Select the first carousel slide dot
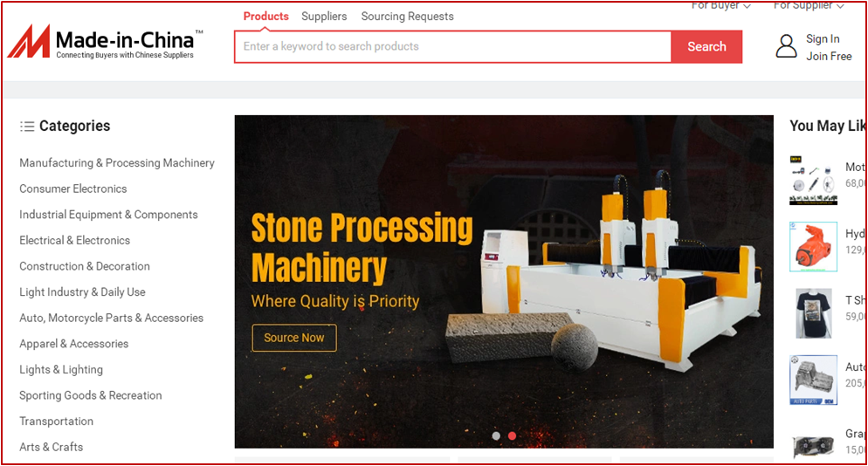This screenshot has width=868, height=466. (x=496, y=435)
